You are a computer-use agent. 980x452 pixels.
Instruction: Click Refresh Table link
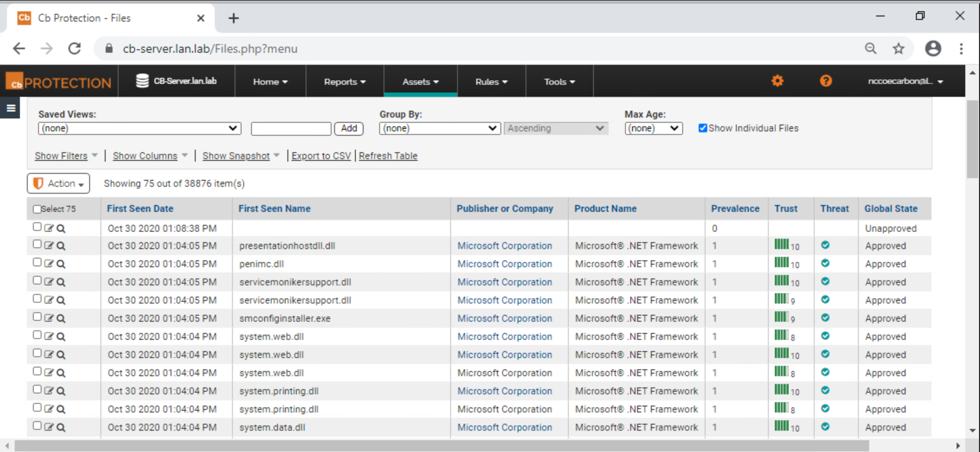388,156
